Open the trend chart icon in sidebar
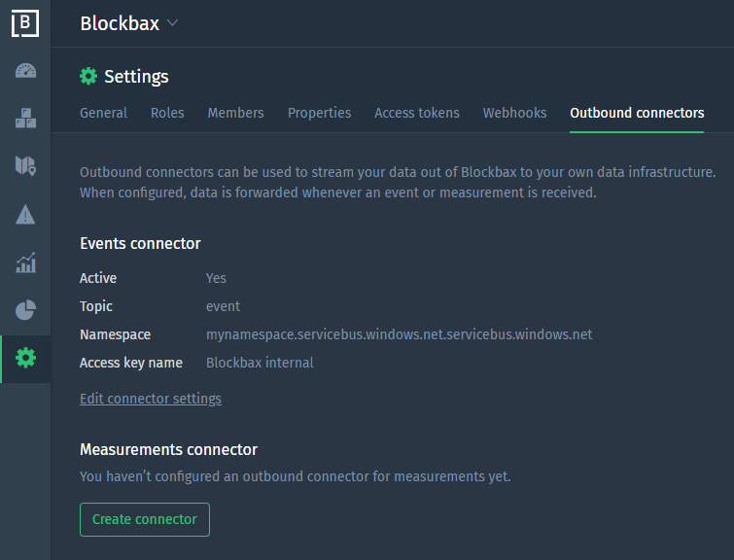Viewport: 734px width, 560px height. tap(25, 262)
